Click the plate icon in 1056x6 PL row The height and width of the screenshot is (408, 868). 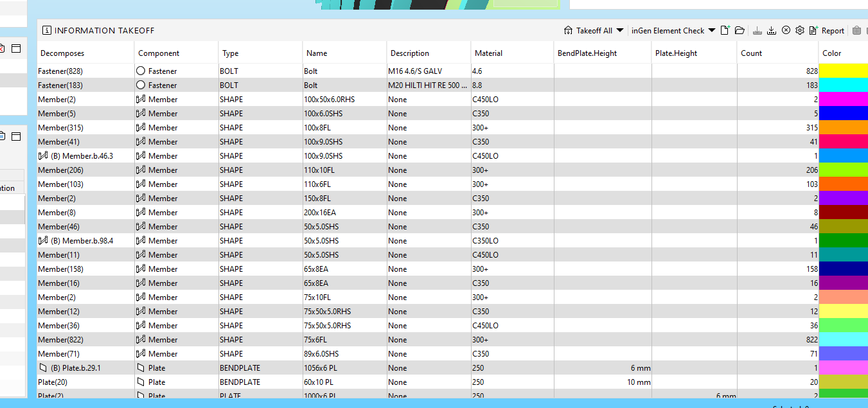141,368
